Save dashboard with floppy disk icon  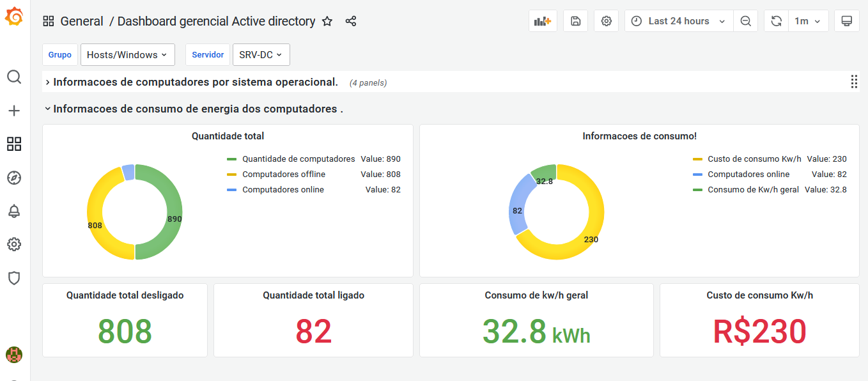pos(575,21)
